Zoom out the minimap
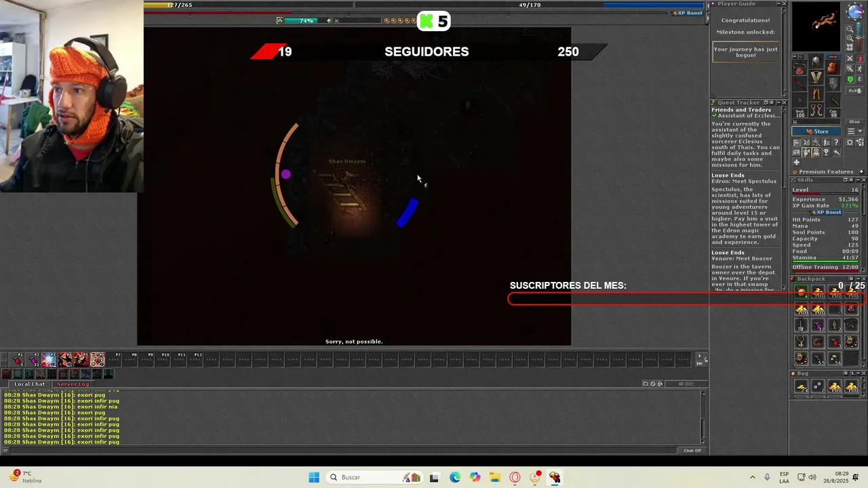 pos(850,29)
